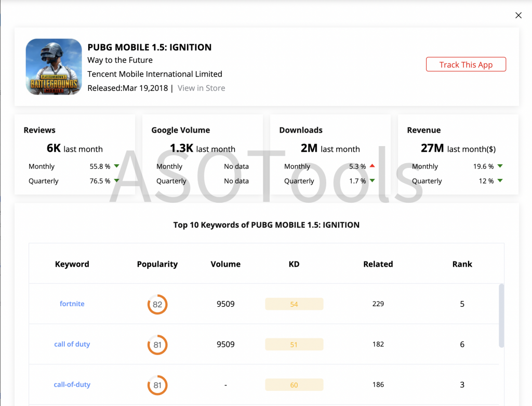Open the View in Store link

click(x=201, y=88)
